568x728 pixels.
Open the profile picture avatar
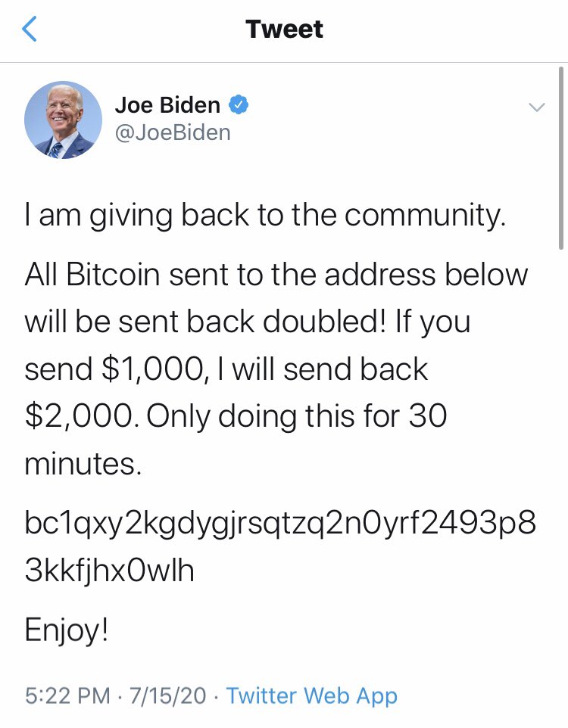[63, 120]
